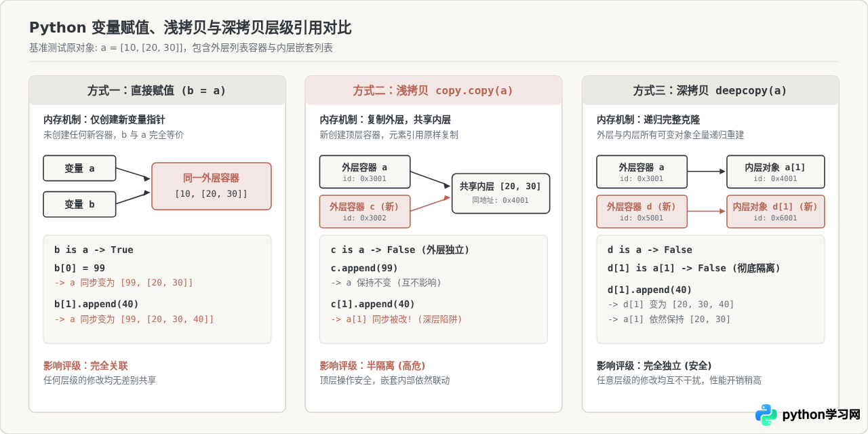Image resolution: width=868 pixels, height=434 pixels.
Task: Click the text "内存机制:复制外层,共享内层"
Action: [385, 120]
